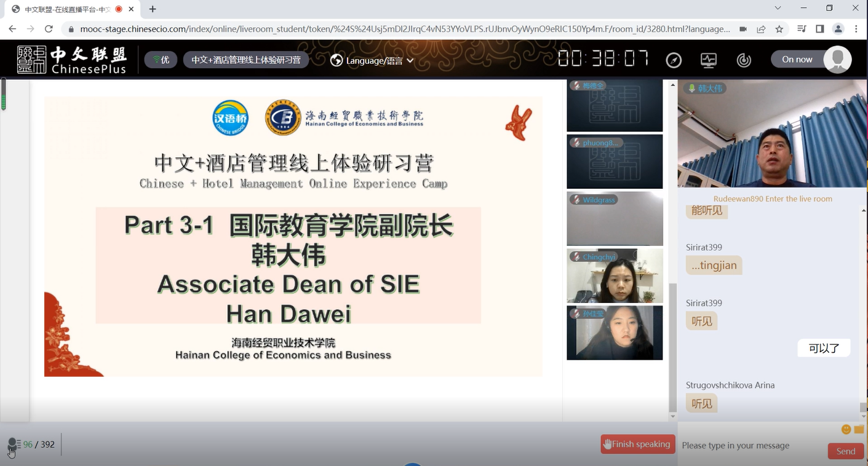
Task: Click the radar signal icon in header
Action: (744, 60)
